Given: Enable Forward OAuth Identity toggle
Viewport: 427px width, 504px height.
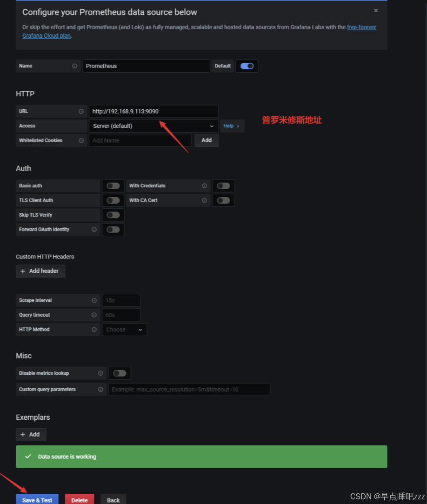Looking at the screenshot, I should [113, 230].
